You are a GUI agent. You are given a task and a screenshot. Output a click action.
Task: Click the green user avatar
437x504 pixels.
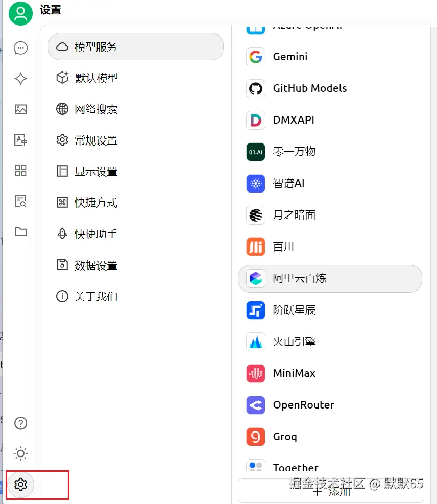(x=20, y=14)
